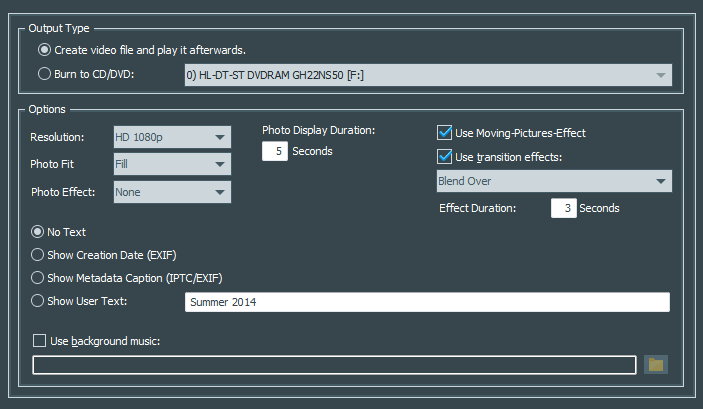Image resolution: width=703 pixels, height=409 pixels.
Task: Expand the Photo Fit dropdown
Action: coord(172,164)
